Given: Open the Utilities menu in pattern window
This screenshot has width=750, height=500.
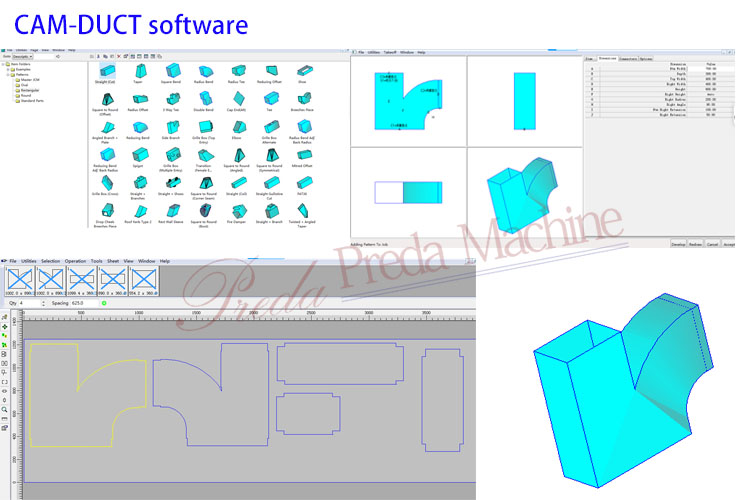Looking at the screenshot, I should 374,52.
